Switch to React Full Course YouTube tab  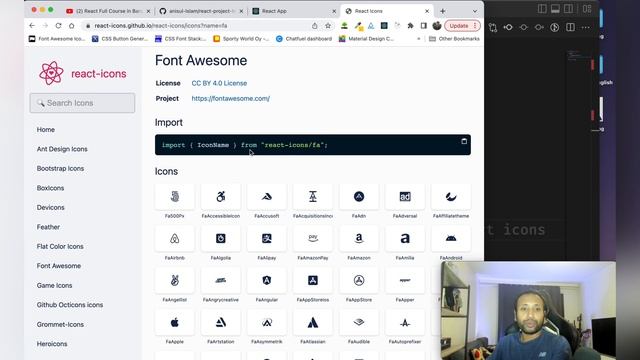coord(108,11)
